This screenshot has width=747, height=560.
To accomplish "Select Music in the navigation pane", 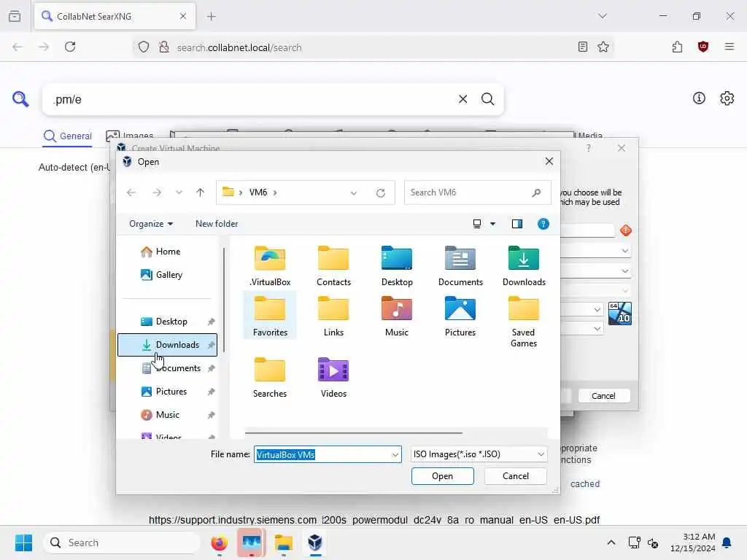I will [x=167, y=415].
